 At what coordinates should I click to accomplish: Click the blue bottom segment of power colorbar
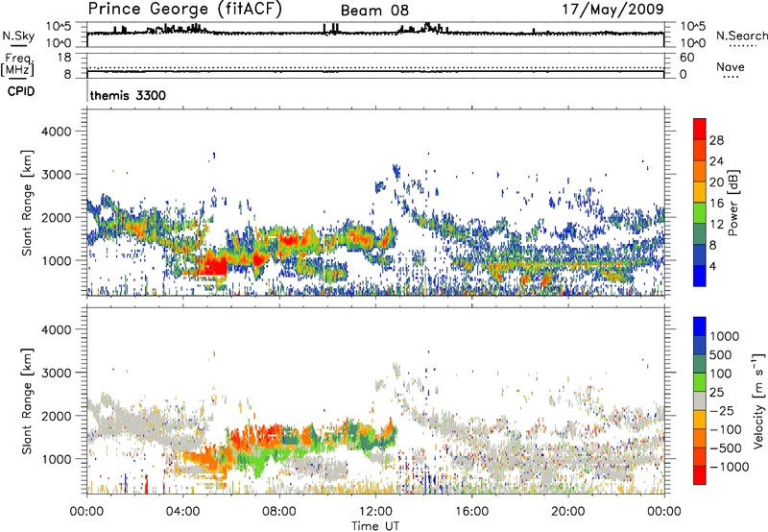(700, 276)
